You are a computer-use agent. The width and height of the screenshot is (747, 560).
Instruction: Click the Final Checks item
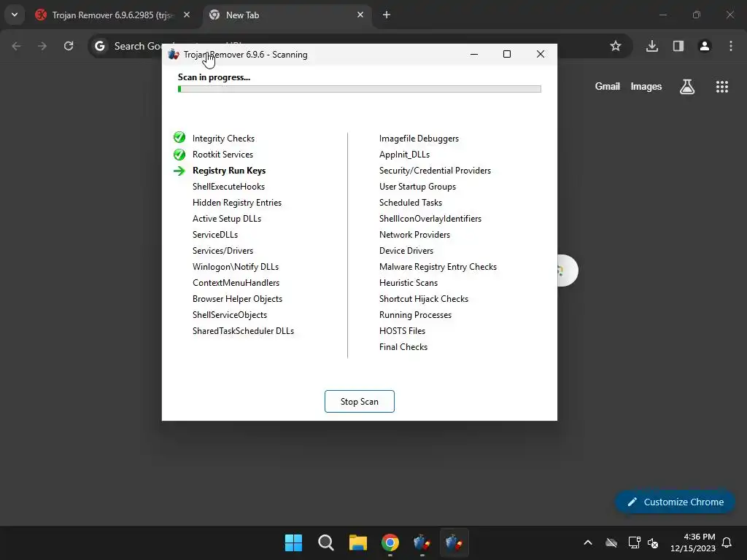(x=403, y=347)
